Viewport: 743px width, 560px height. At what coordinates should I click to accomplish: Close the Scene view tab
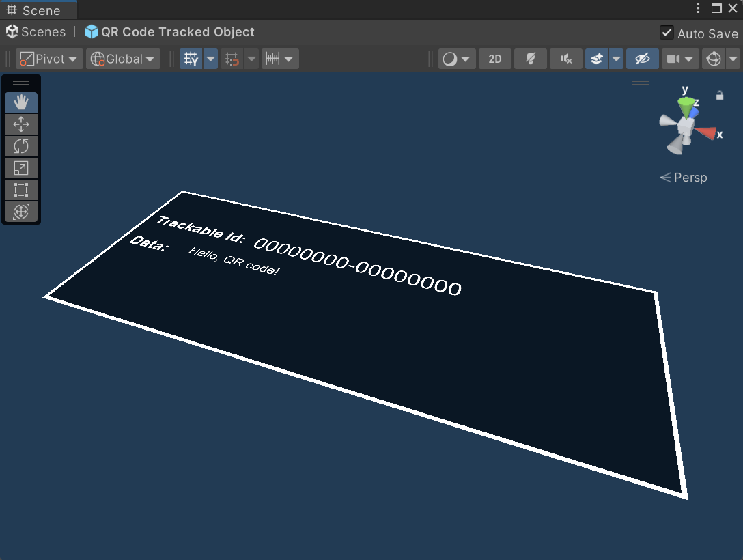733,8
